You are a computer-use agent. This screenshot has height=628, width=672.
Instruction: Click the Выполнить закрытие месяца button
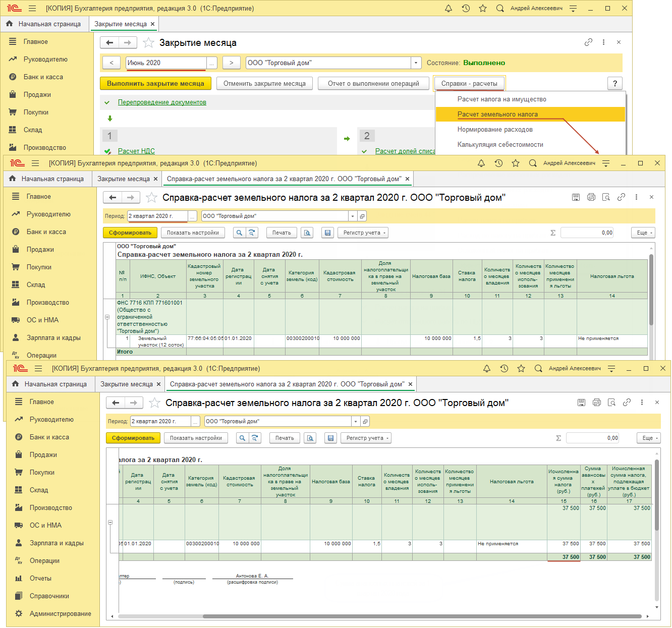(155, 84)
